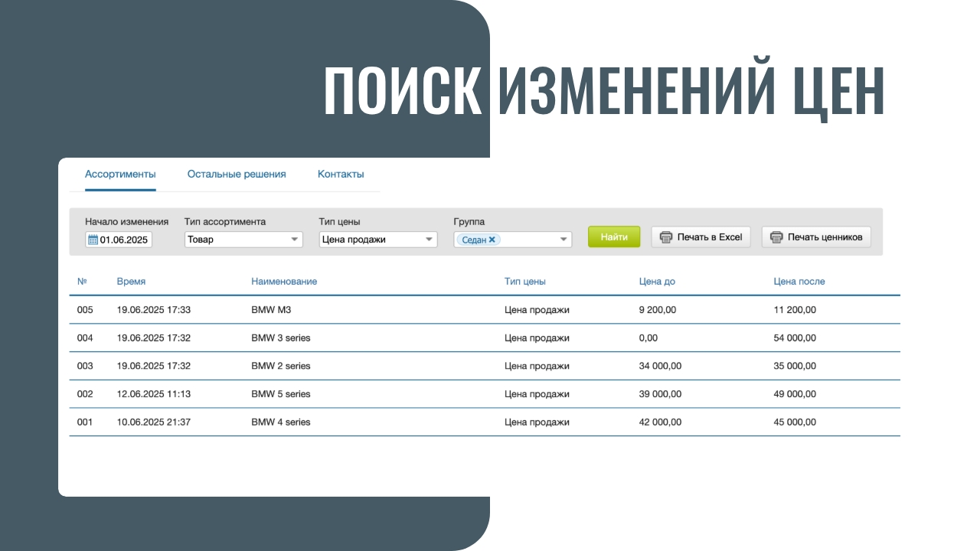The width and height of the screenshot is (980, 551).
Task: Sort by the Наименование column header
Action: click(x=284, y=282)
